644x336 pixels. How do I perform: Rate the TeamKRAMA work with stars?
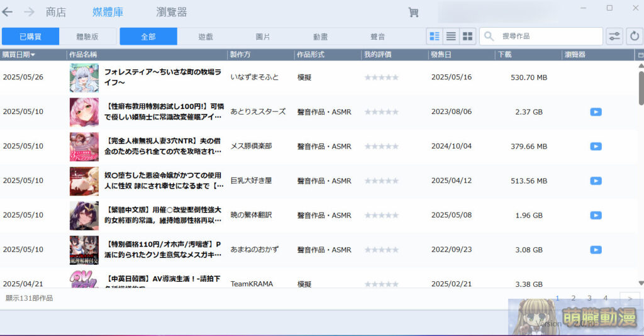click(x=382, y=284)
